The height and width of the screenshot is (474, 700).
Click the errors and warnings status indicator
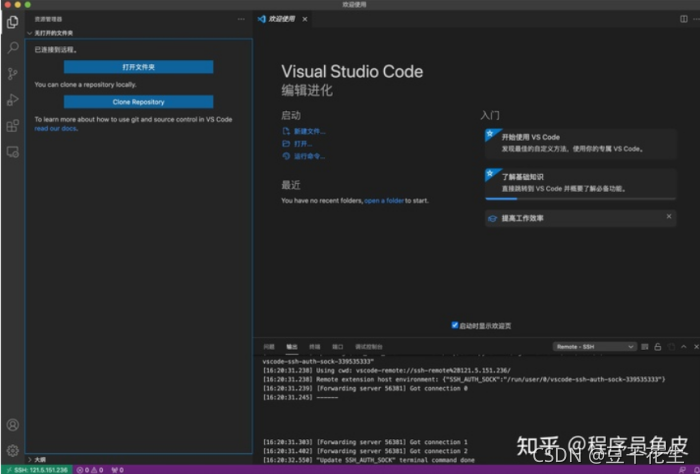pos(90,470)
